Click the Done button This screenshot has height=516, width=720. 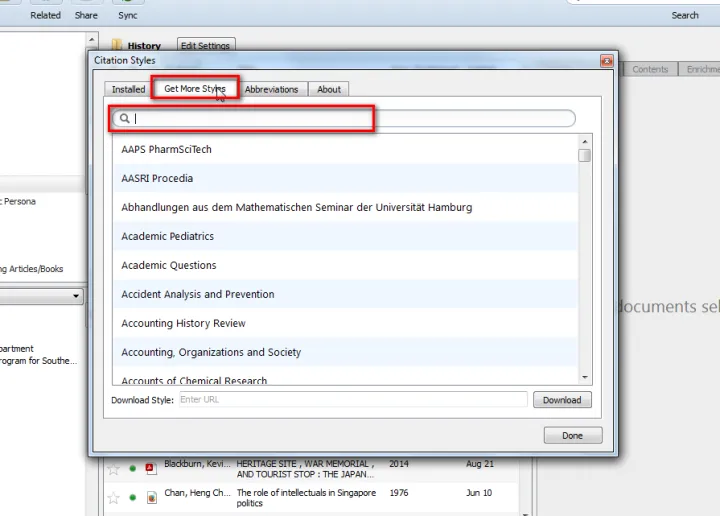(573, 435)
